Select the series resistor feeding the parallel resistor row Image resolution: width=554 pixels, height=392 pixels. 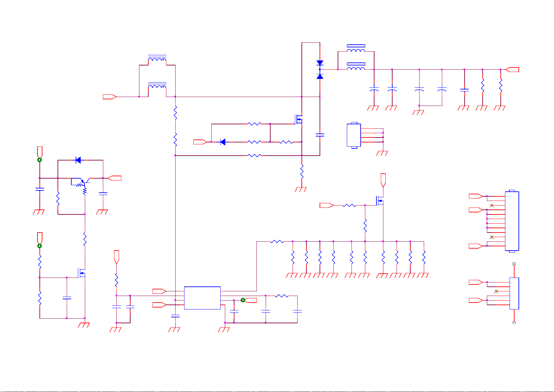[277, 242]
